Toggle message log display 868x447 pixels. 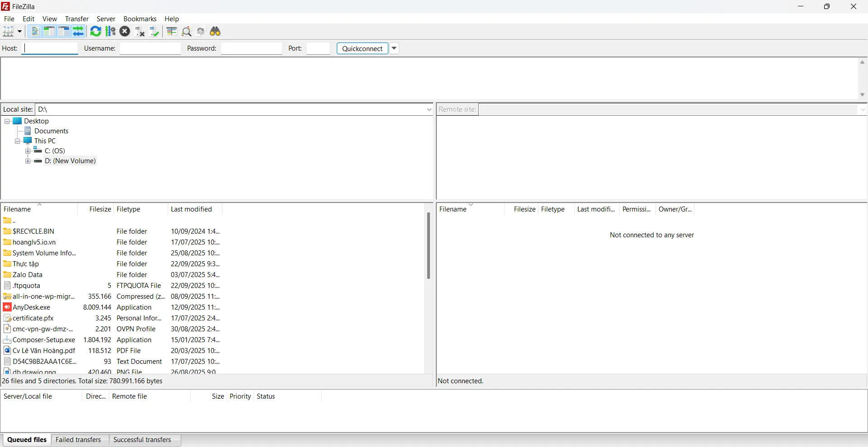click(34, 32)
